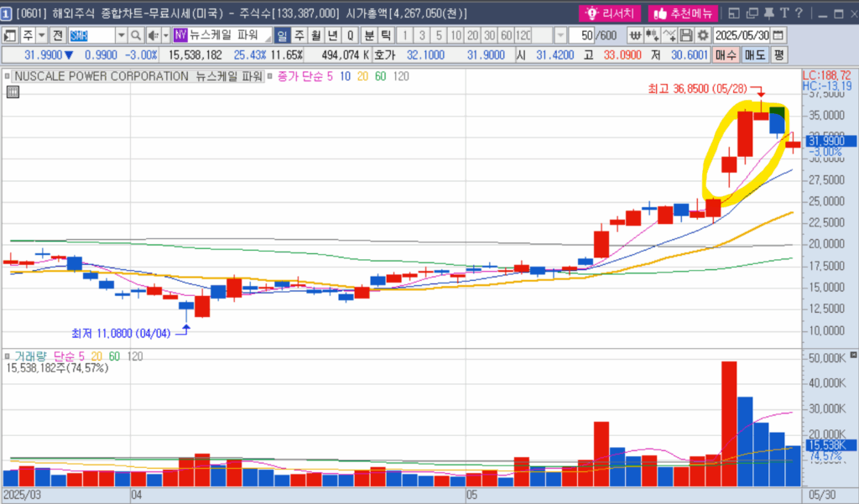
Task: Choose the 3 interval button
Action: [422, 35]
